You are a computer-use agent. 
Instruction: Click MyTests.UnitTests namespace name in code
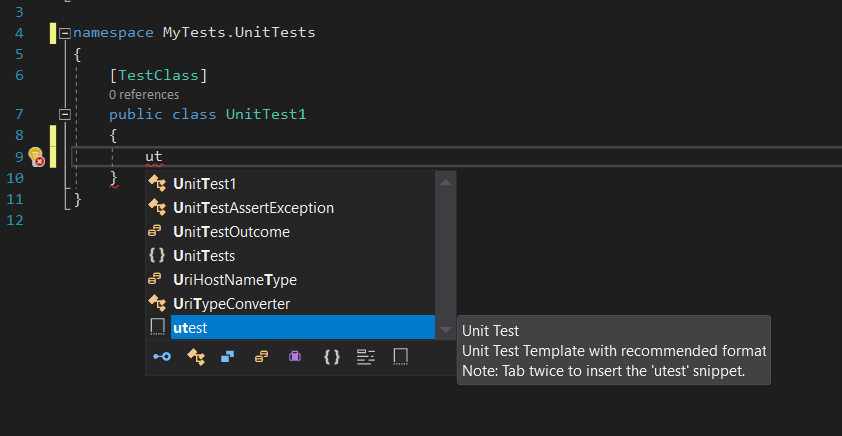239,33
